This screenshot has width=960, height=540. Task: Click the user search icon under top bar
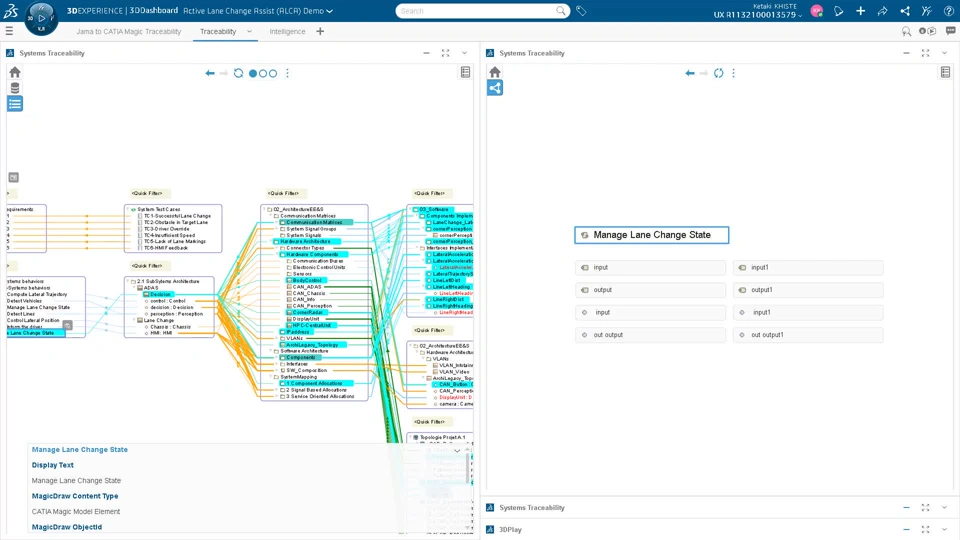906,31
